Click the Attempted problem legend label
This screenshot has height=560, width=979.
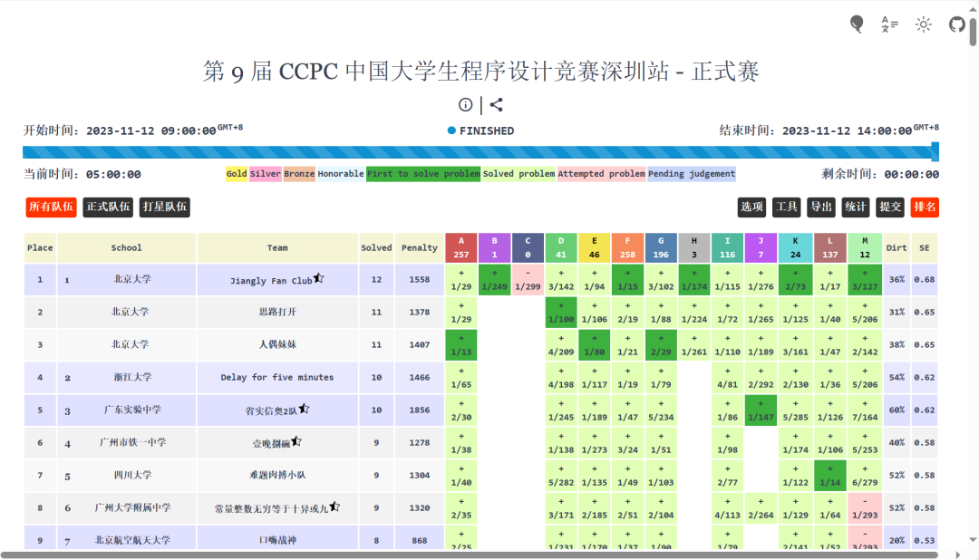(x=601, y=174)
